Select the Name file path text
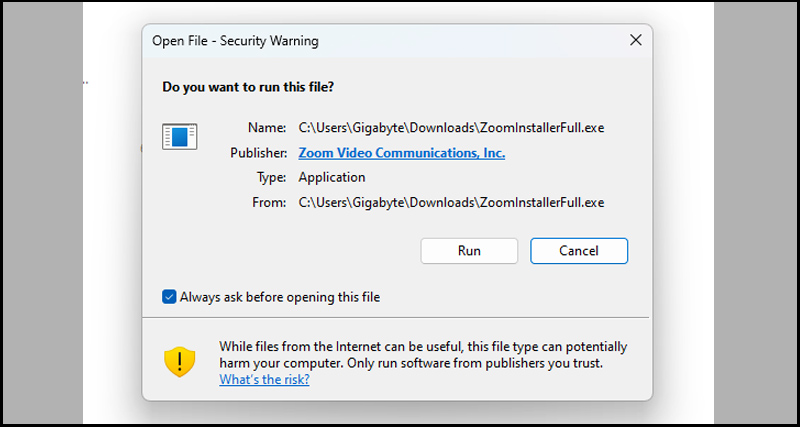 coord(451,128)
